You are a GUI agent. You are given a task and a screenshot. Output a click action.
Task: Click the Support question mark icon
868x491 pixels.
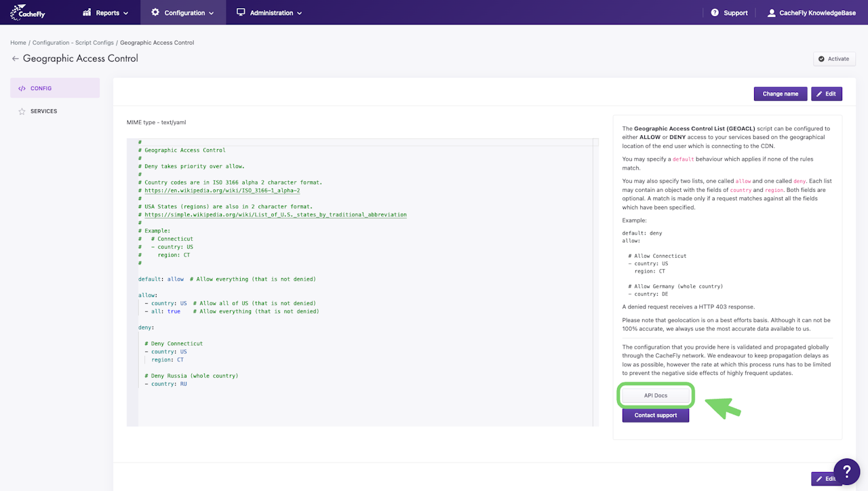[x=715, y=12]
